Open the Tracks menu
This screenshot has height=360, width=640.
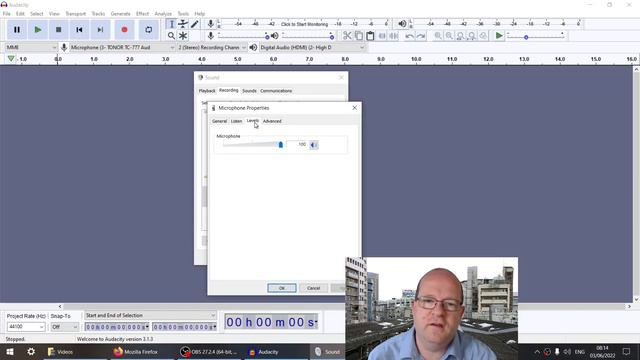pyautogui.click(x=98, y=13)
